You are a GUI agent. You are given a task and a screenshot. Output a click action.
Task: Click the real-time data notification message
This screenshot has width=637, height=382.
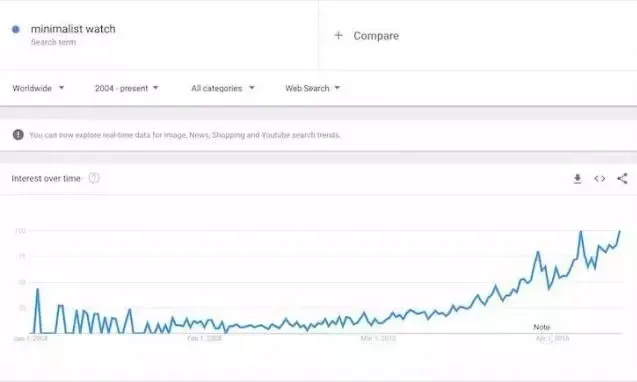185,135
